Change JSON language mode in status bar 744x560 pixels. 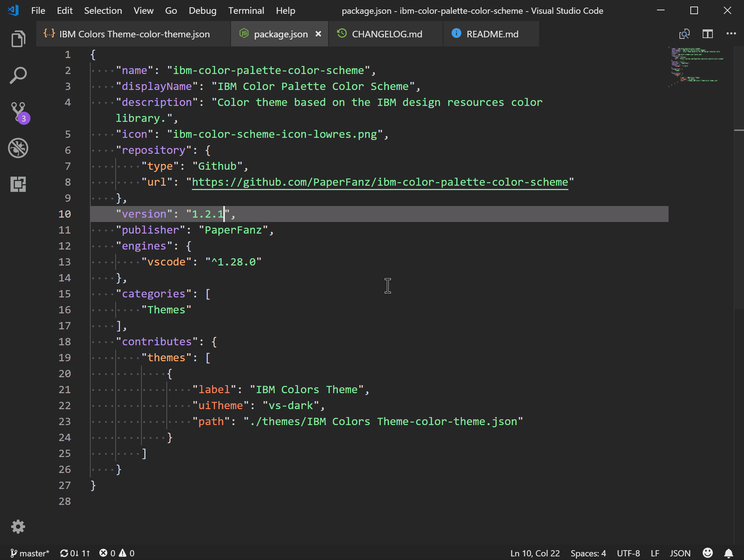(680, 553)
